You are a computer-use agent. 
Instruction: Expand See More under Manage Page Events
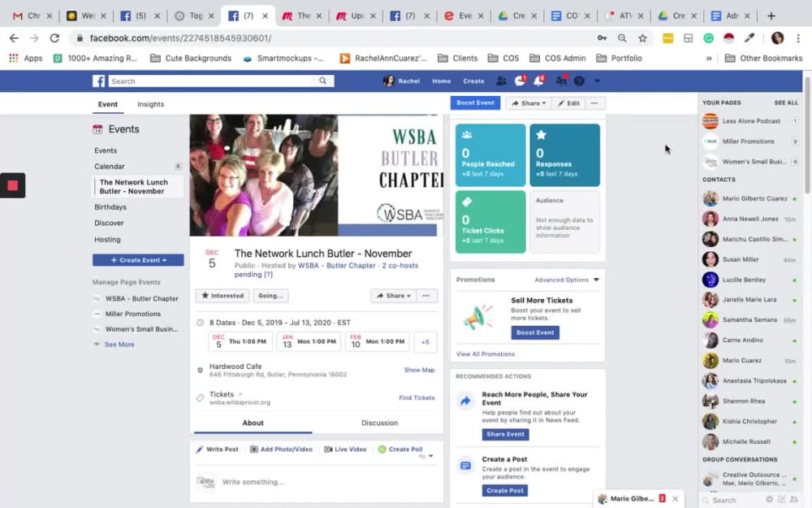[x=119, y=344]
